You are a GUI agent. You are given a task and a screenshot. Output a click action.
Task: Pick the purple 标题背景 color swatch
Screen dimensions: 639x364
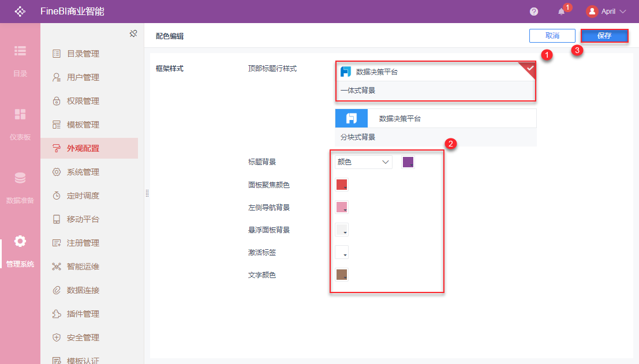click(x=408, y=162)
